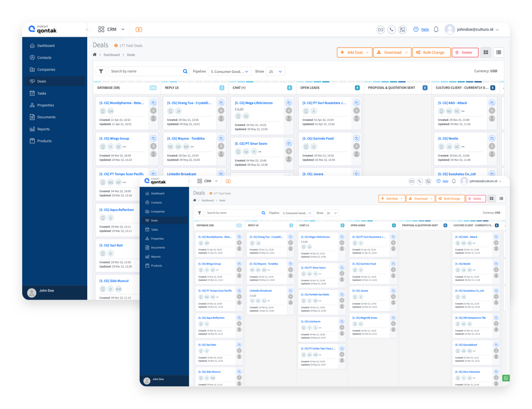Click the phone call icon in the larger back window header
The image size is (532, 409).
point(392,29)
